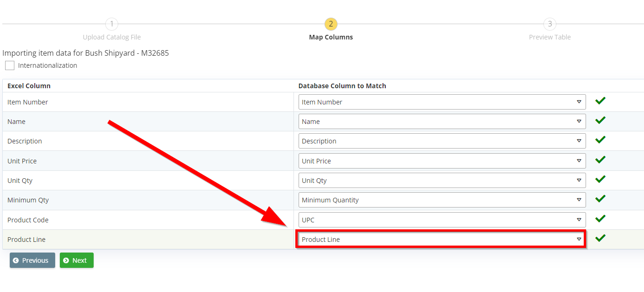
Task: Click the green checkmark for Unit Qty
Action: 600,179
